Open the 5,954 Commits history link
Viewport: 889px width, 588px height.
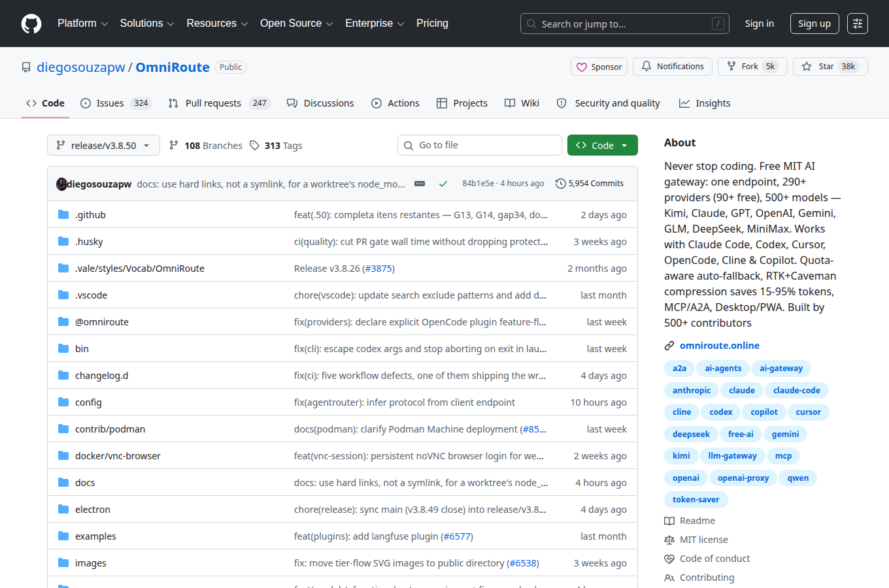pyautogui.click(x=590, y=184)
